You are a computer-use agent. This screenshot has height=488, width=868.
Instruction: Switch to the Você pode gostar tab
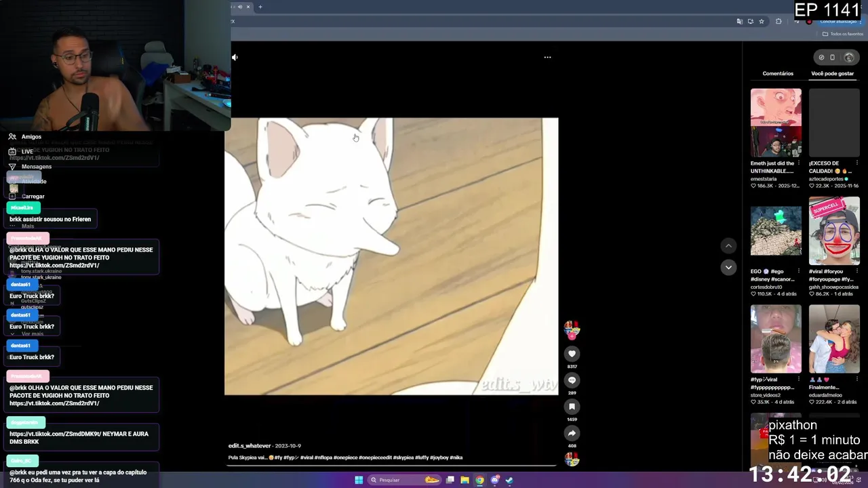(x=832, y=73)
